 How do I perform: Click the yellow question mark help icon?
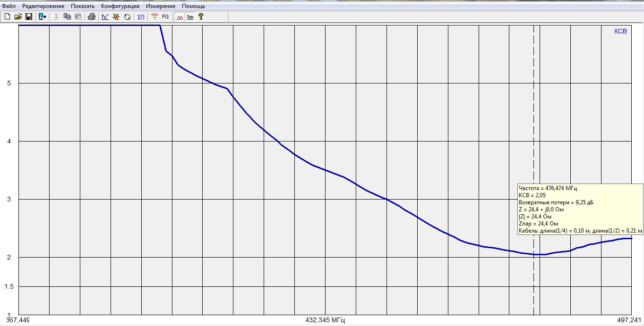201,17
